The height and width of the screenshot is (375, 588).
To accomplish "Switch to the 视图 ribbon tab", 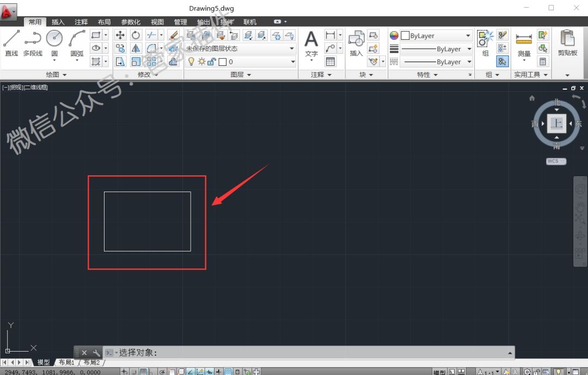I will (157, 22).
